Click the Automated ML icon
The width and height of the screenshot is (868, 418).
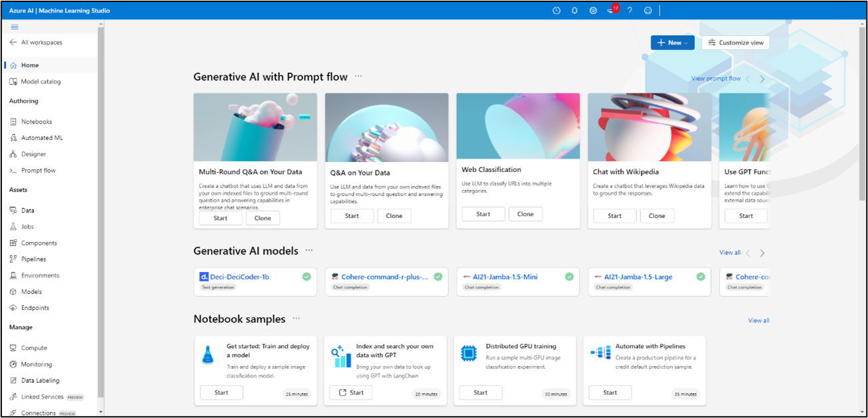13,138
